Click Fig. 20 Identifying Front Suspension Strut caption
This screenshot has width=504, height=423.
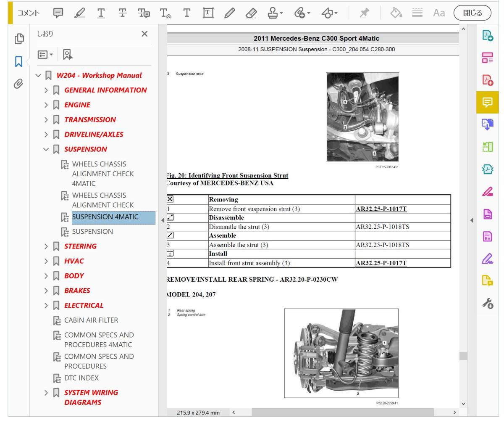point(228,175)
